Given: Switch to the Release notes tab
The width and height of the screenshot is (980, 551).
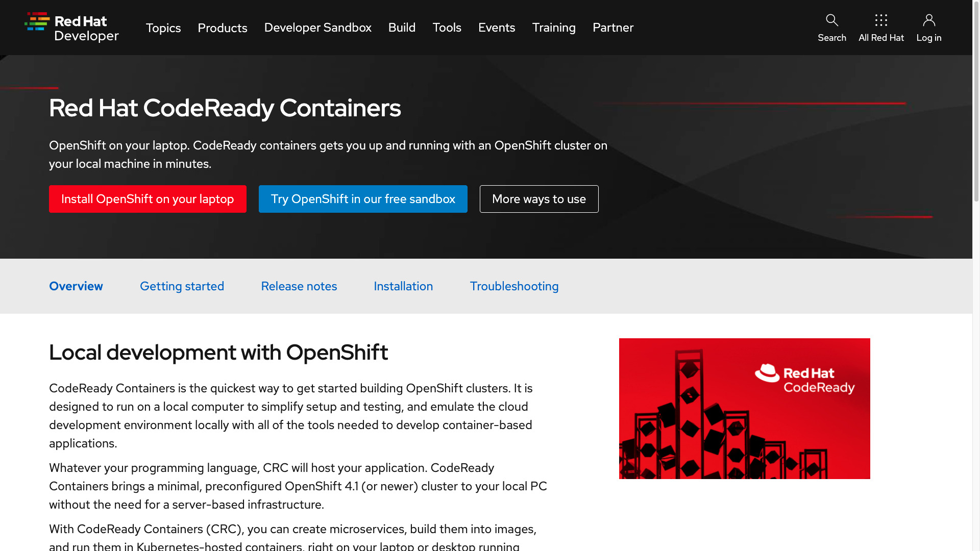Looking at the screenshot, I should pos(299,286).
